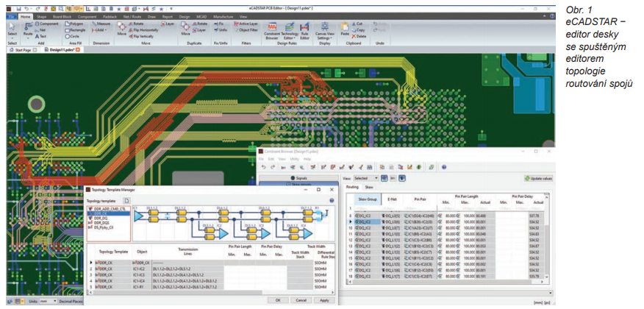Open the Shape ribbon tab
Screen dimensions: 644x309
(x=41, y=16)
